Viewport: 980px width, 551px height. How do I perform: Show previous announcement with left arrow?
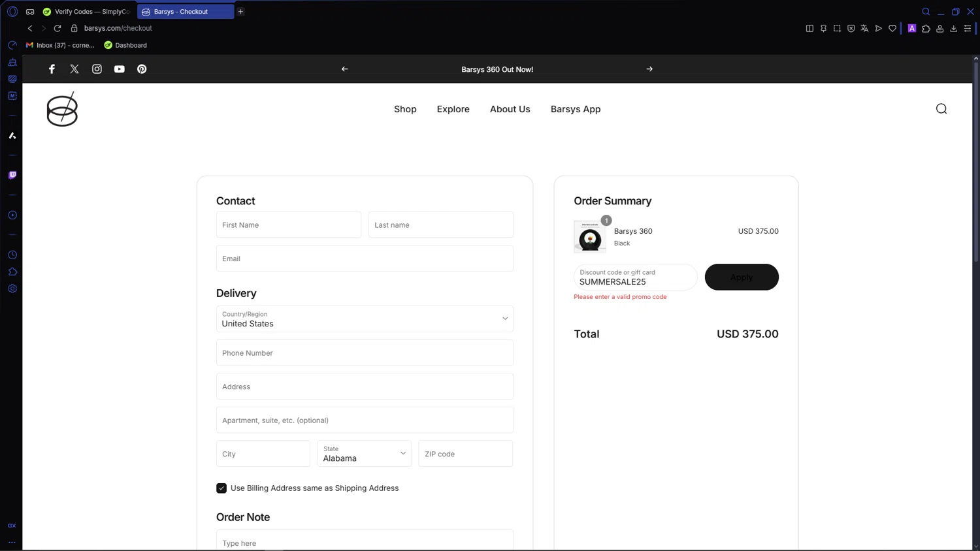(x=345, y=69)
